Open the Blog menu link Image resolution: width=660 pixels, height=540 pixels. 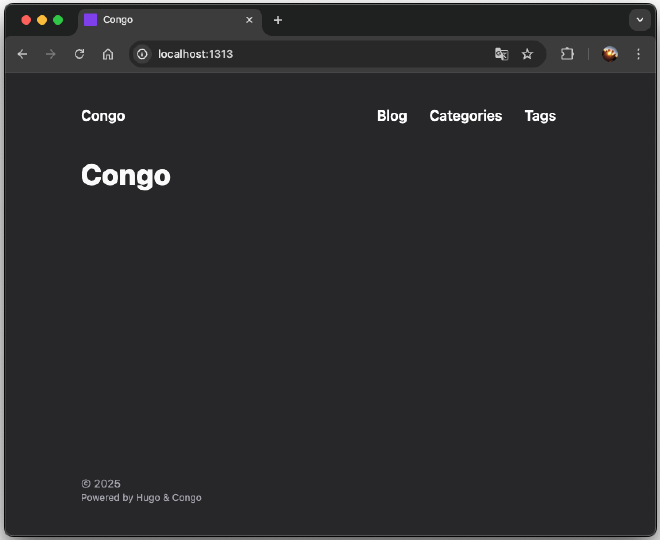(392, 116)
